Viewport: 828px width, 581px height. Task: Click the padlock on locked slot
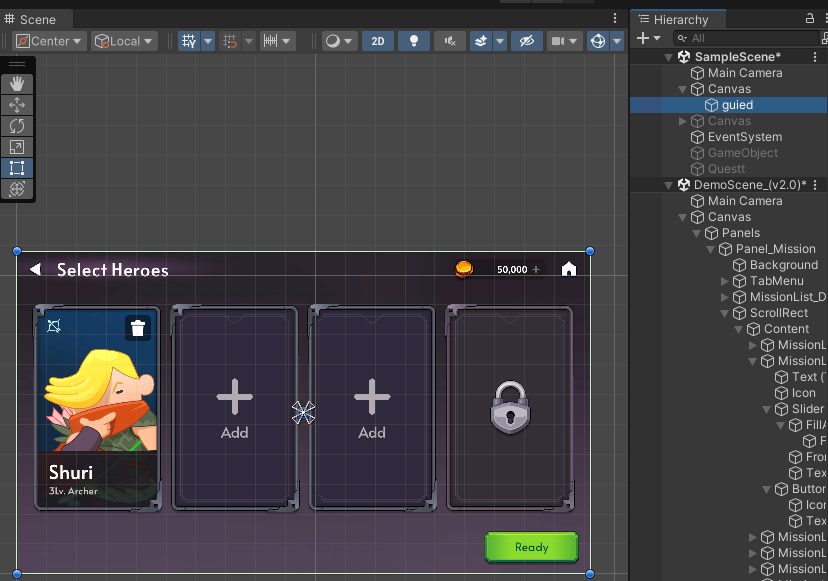(510, 407)
